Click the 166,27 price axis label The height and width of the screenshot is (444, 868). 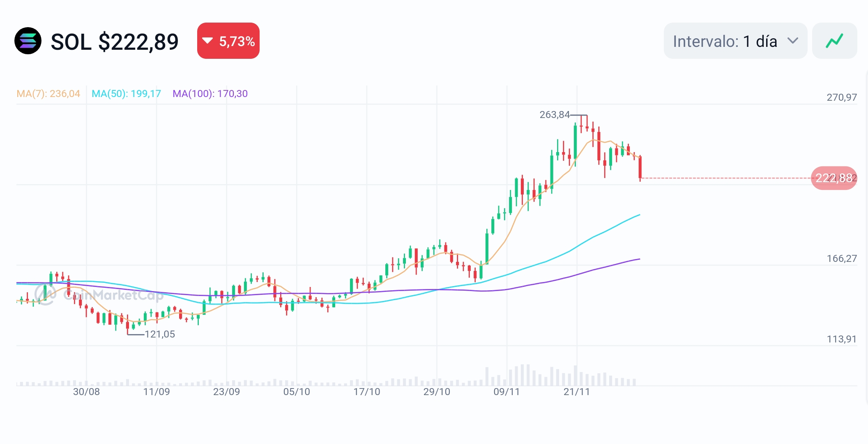[x=841, y=259]
